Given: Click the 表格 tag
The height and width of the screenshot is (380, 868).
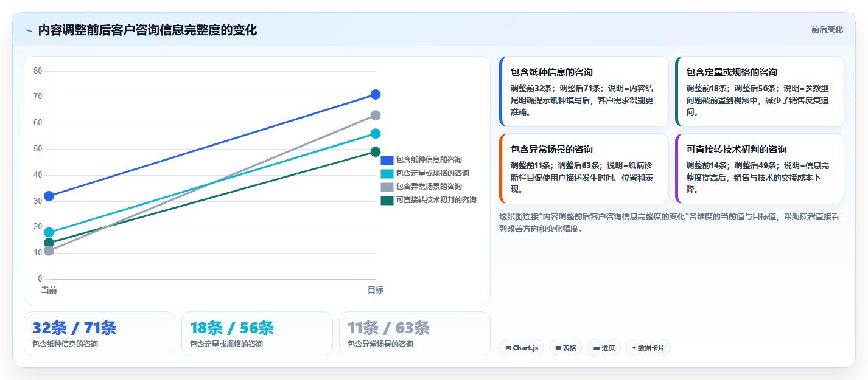Looking at the screenshot, I should point(565,348).
